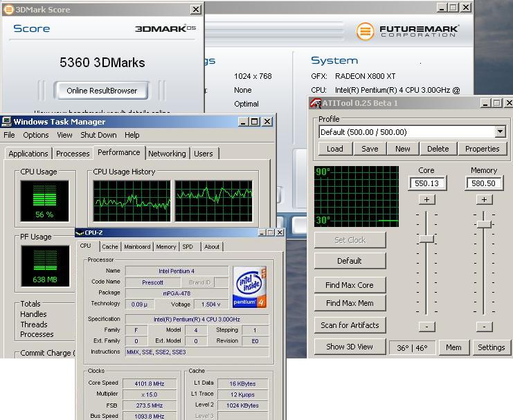Click the Multiplier value x 15.0
This screenshot has height=420, width=513.
(x=149, y=394)
